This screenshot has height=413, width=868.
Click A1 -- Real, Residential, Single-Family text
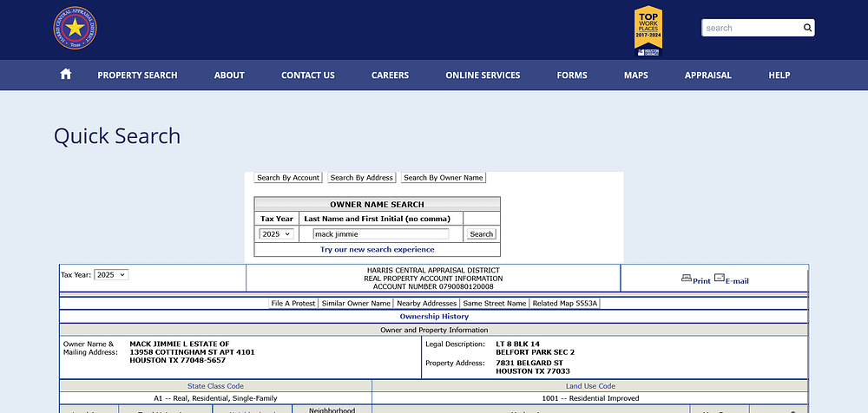click(x=215, y=398)
